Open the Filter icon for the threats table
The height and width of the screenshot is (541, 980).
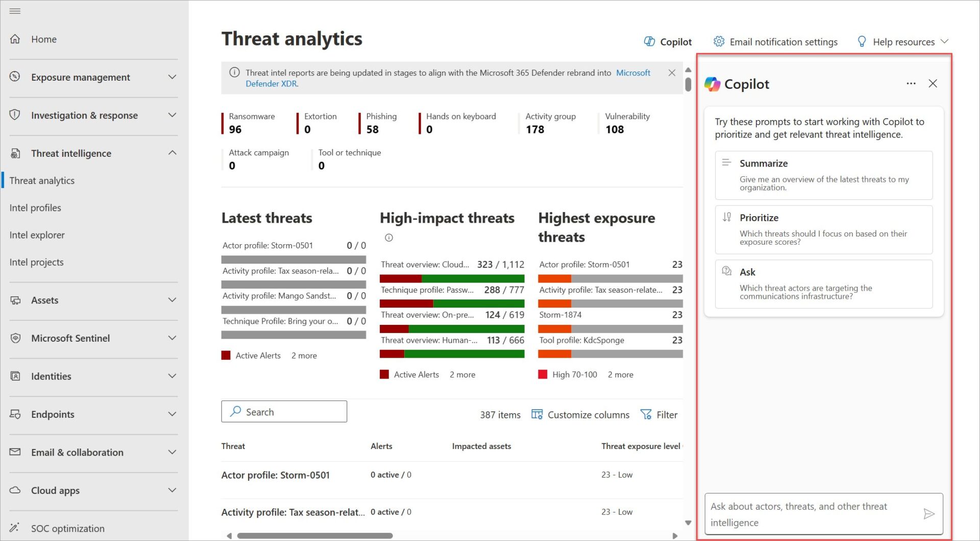[646, 414]
